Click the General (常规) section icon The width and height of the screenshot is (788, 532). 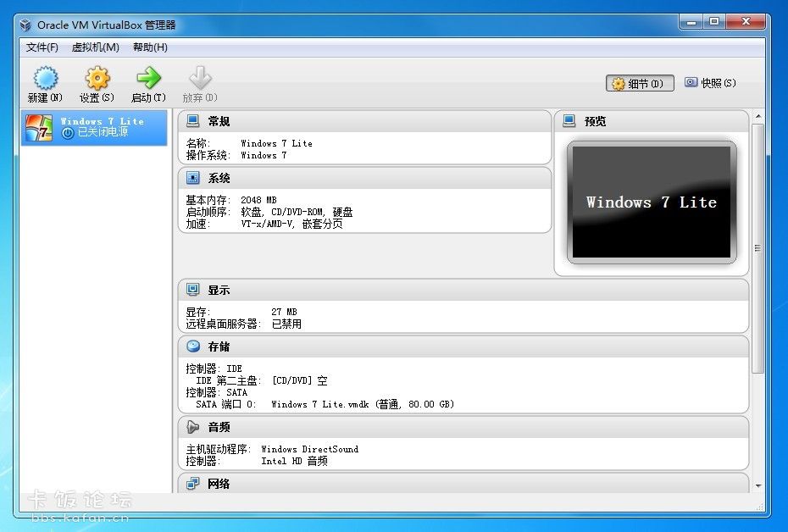pos(193,121)
